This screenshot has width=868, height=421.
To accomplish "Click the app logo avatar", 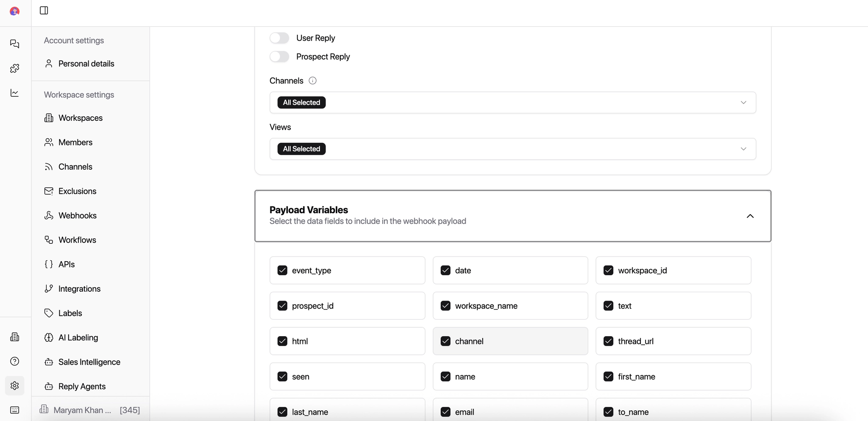I will point(15,11).
